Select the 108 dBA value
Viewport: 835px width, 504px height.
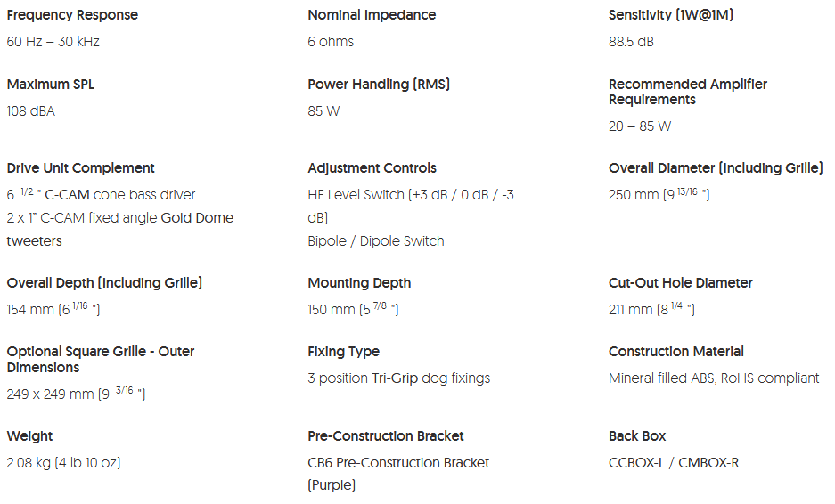pos(31,111)
